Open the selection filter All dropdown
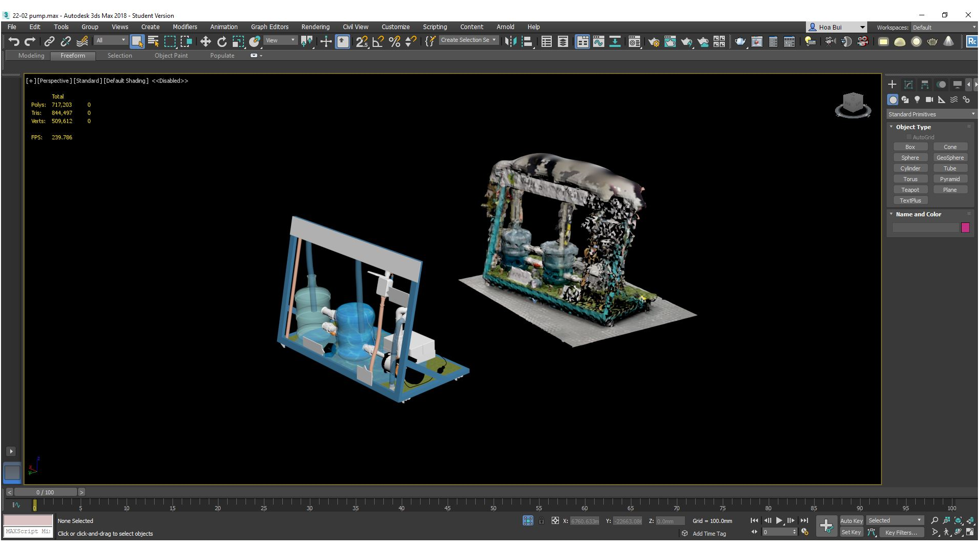Screen dimensions: 980x551 110,40
